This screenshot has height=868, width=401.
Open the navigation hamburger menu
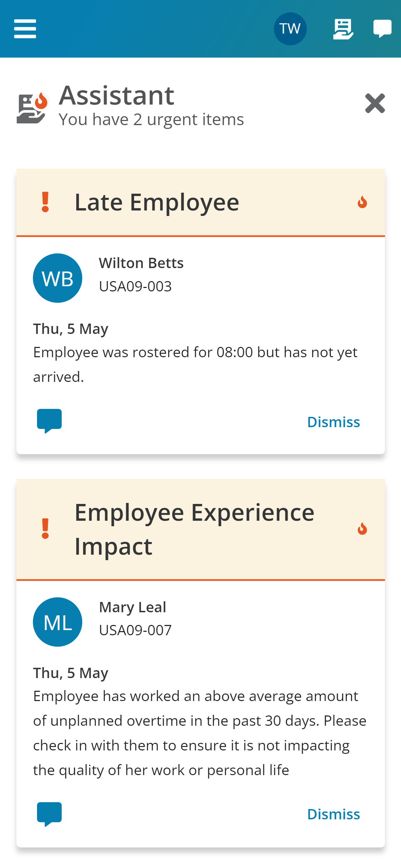click(25, 29)
